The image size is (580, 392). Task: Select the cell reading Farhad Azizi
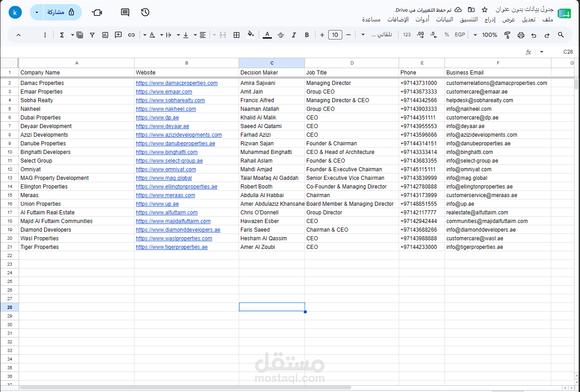[272, 135]
